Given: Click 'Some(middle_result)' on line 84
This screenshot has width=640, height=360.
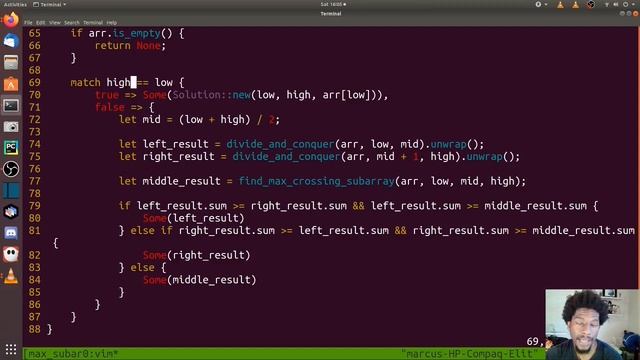Looking at the screenshot, I should click(x=200, y=280).
